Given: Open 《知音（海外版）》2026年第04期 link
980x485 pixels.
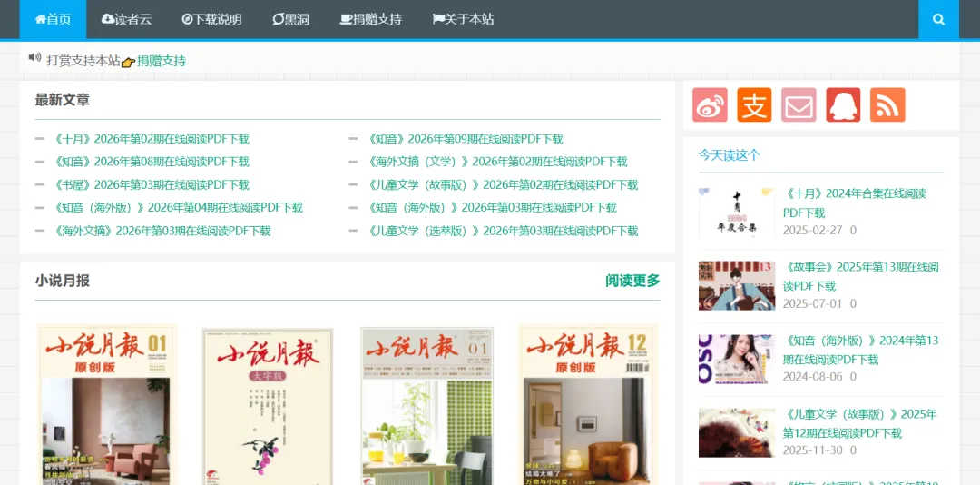Looking at the screenshot, I should (178, 207).
